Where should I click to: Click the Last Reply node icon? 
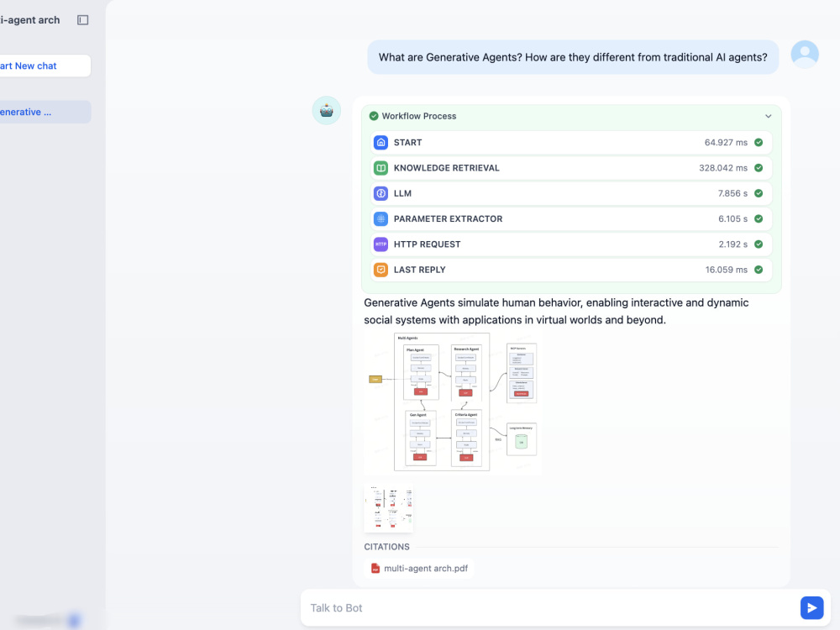[x=381, y=270]
